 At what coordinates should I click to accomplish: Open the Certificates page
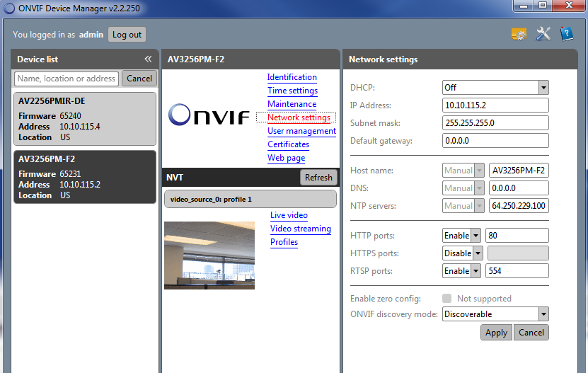point(289,144)
